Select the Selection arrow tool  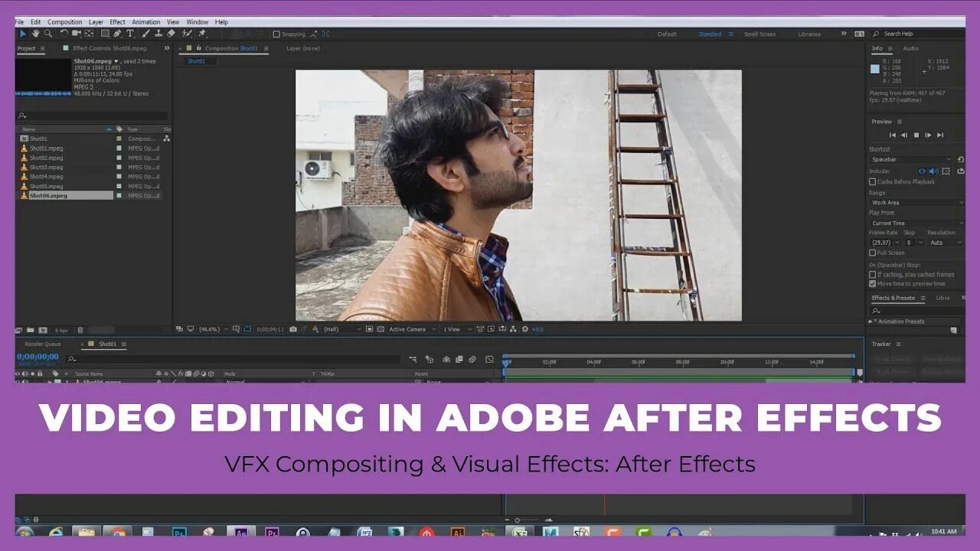(23, 34)
